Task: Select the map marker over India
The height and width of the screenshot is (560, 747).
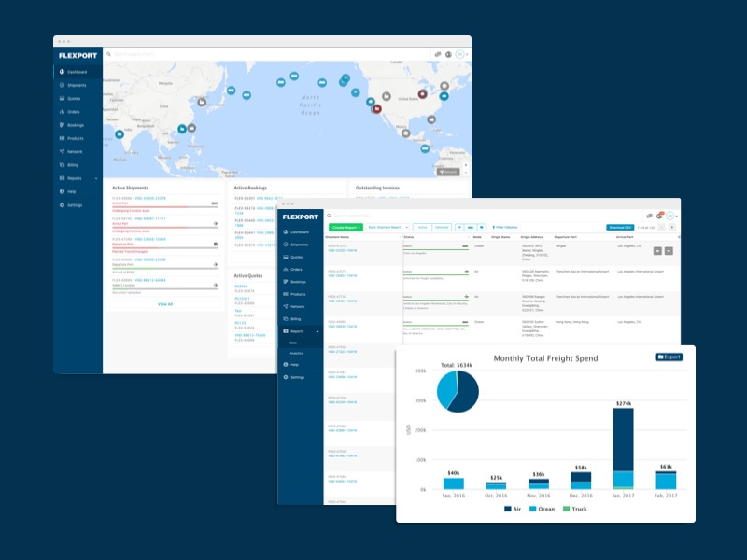Action: click(x=120, y=134)
